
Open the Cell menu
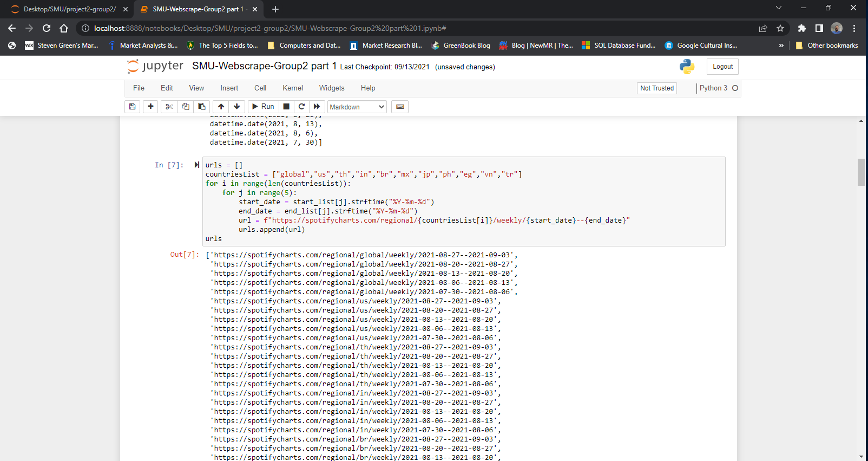260,88
